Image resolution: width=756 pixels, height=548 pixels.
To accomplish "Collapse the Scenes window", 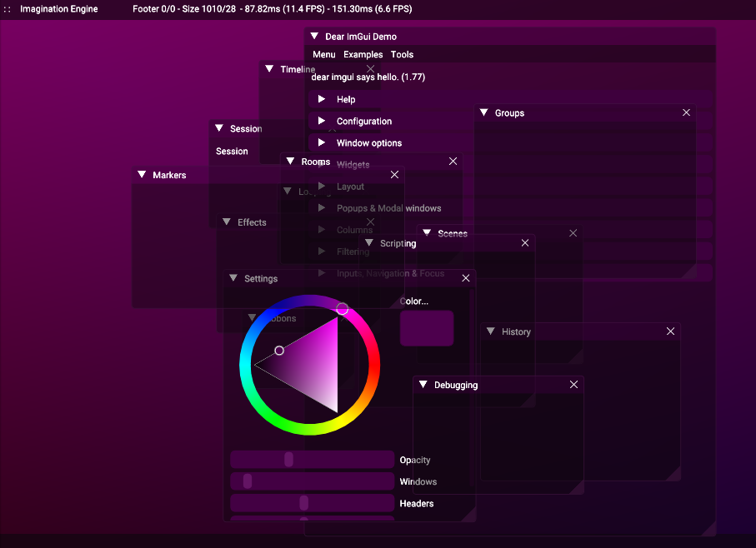I will tap(427, 233).
